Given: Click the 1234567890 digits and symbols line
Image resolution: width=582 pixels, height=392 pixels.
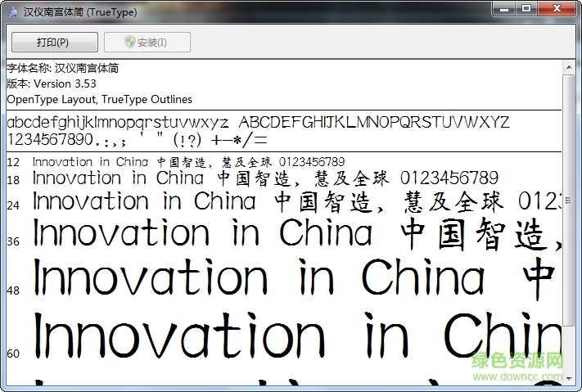Looking at the screenshot, I should (137, 140).
